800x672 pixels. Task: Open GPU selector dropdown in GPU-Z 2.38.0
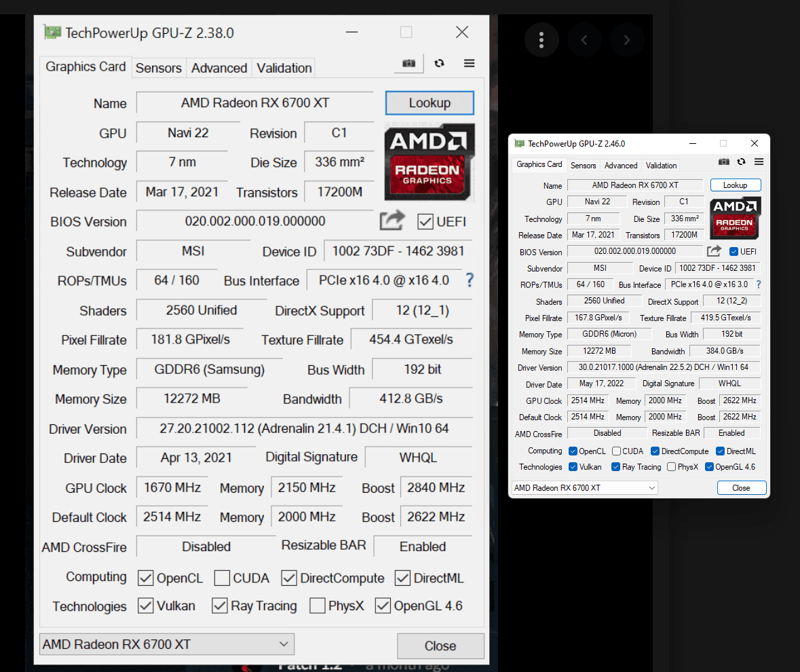click(167, 644)
